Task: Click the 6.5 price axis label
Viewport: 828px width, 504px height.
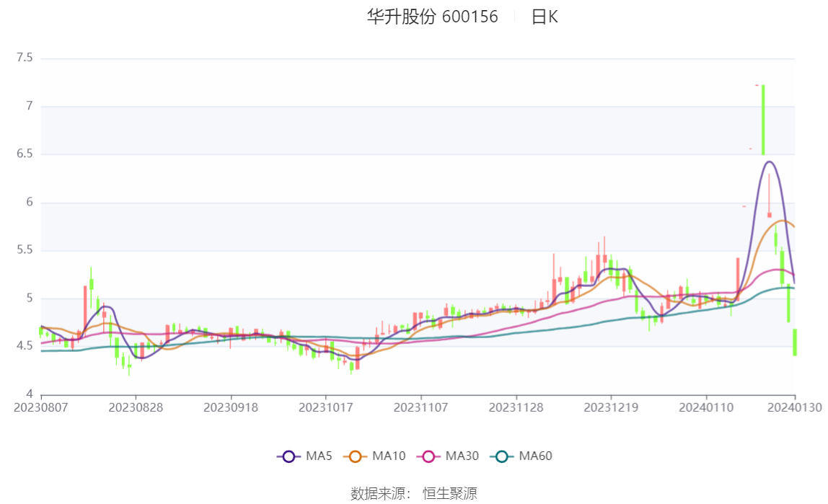Action: (x=25, y=154)
